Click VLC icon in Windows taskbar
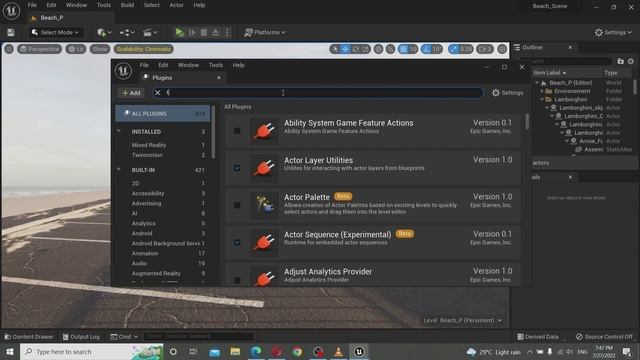The image size is (640, 360). point(338,351)
